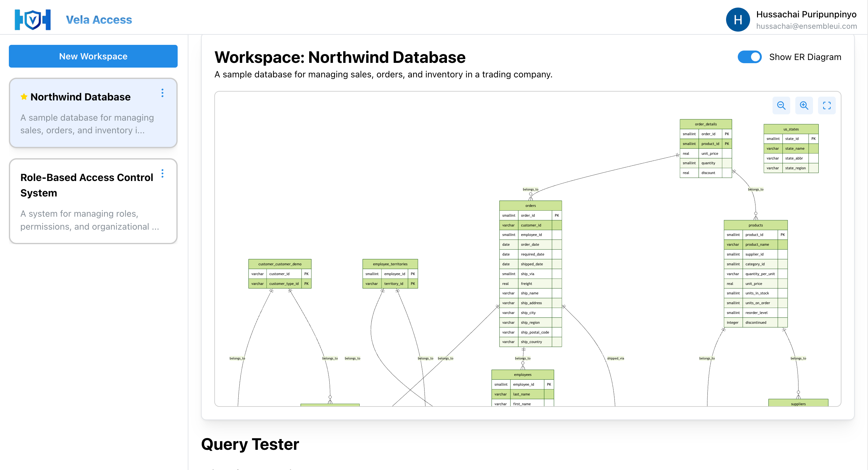Screen dimensions: 868x470
Task: Click user name Hussachai Puripunpinyo
Action: click(x=806, y=14)
